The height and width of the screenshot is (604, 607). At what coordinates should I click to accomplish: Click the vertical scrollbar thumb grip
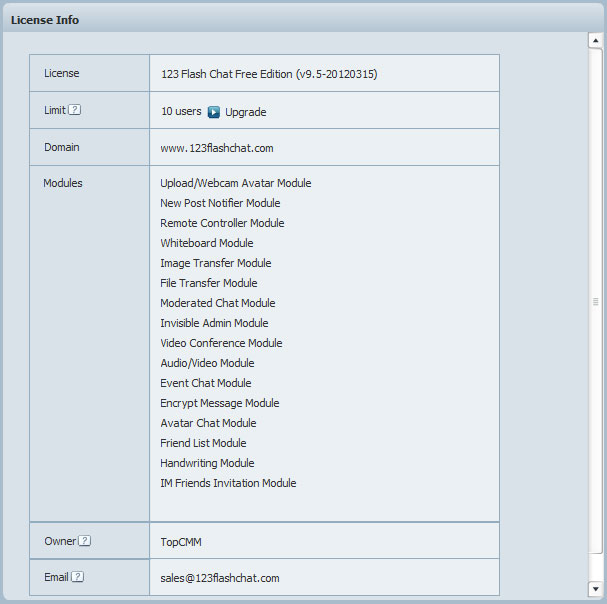(x=595, y=302)
